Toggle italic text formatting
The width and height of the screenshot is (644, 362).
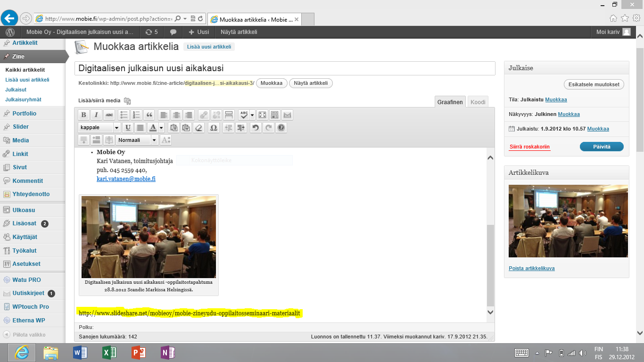coord(96,115)
